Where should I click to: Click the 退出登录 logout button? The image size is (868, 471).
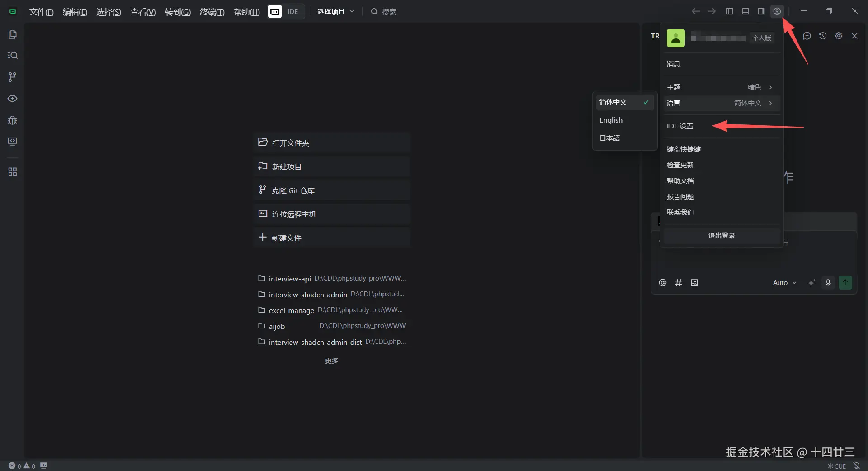point(722,236)
